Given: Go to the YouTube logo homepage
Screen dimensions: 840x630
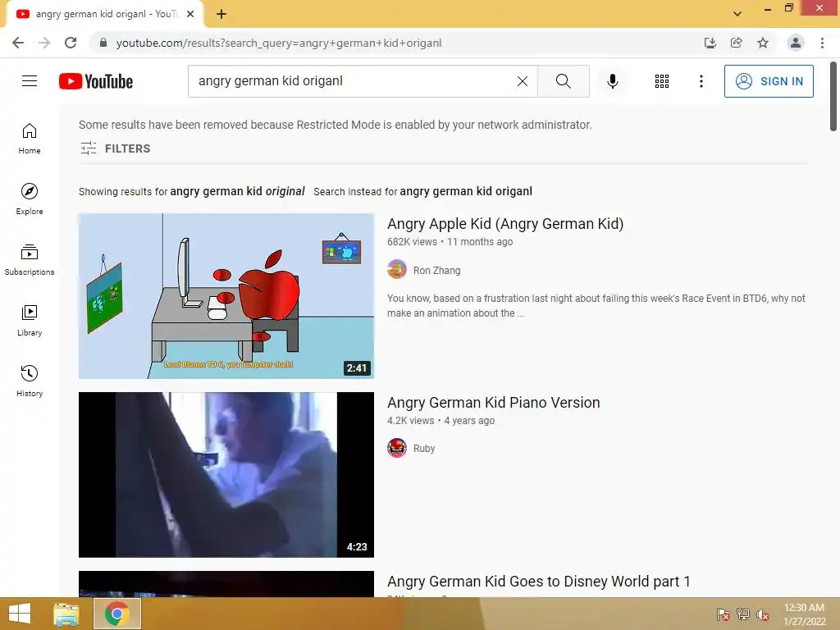Looking at the screenshot, I should (x=96, y=81).
